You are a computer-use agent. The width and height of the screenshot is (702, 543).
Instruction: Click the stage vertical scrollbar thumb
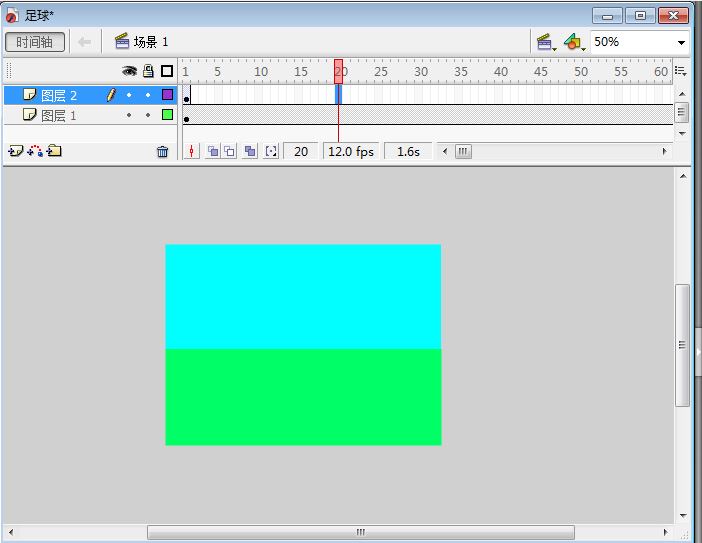point(682,345)
